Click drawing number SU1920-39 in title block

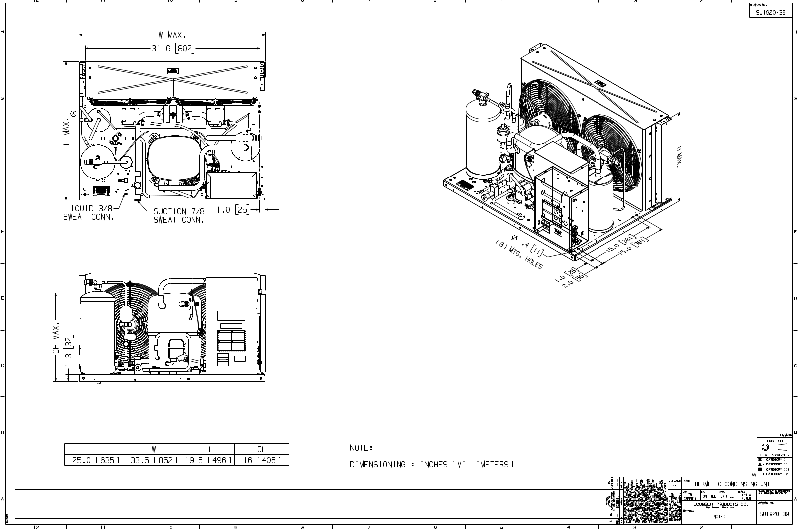(774, 514)
